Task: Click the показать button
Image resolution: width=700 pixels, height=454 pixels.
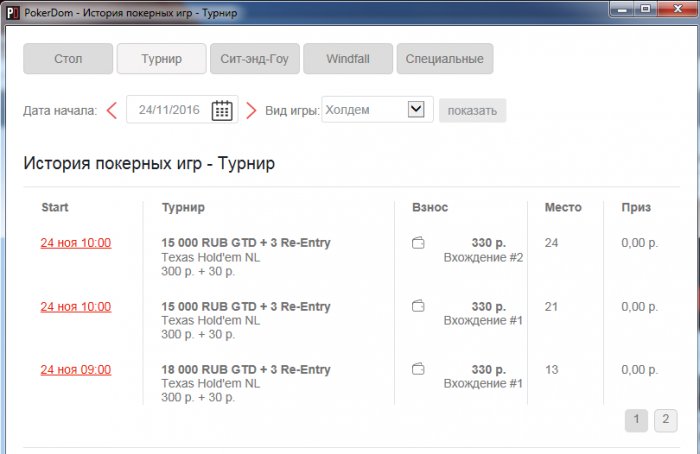Action: [472, 110]
